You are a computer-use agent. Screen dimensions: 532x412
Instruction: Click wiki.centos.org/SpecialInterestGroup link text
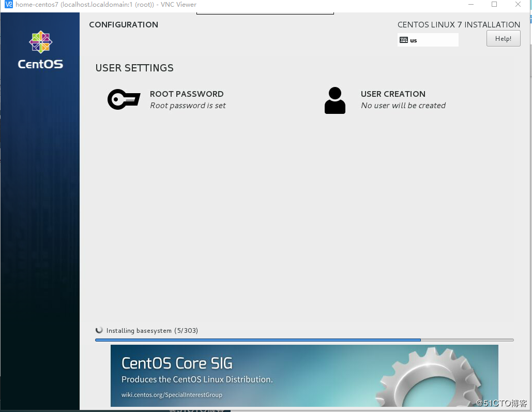click(172, 395)
